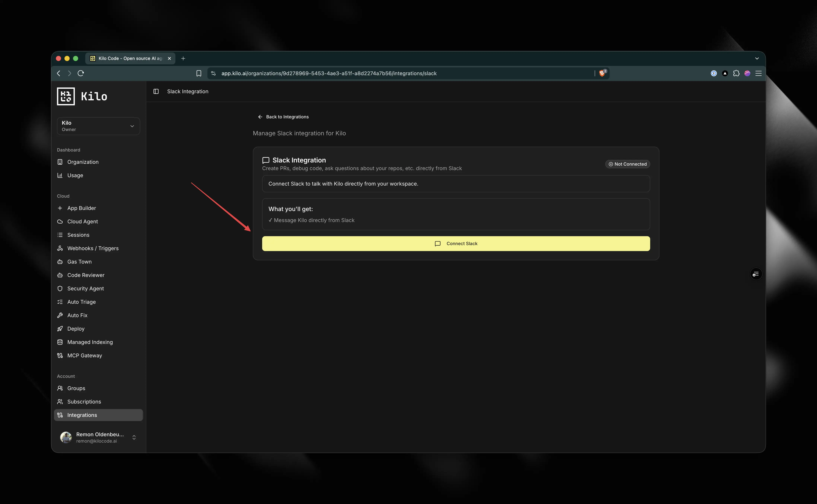The height and width of the screenshot is (504, 817).
Task: Open Security Agent
Action: pyautogui.click(x=98, y=288)
